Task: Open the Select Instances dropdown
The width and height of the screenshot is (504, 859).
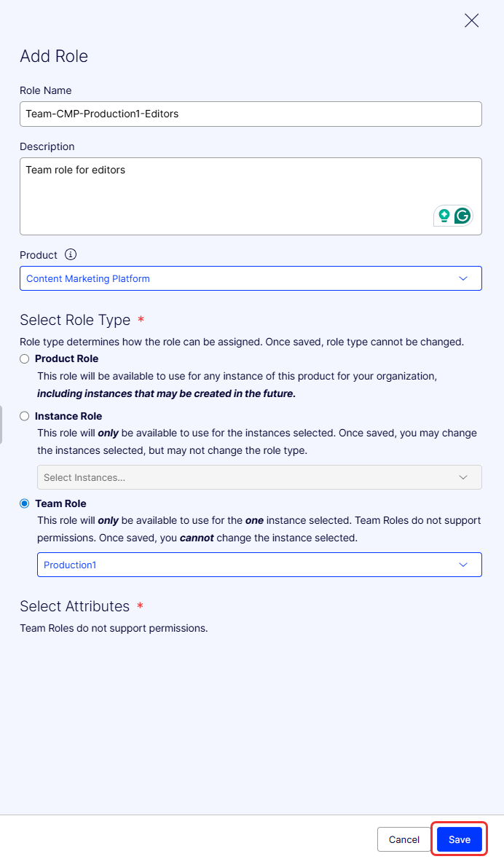Action: [x=260, y=477]
